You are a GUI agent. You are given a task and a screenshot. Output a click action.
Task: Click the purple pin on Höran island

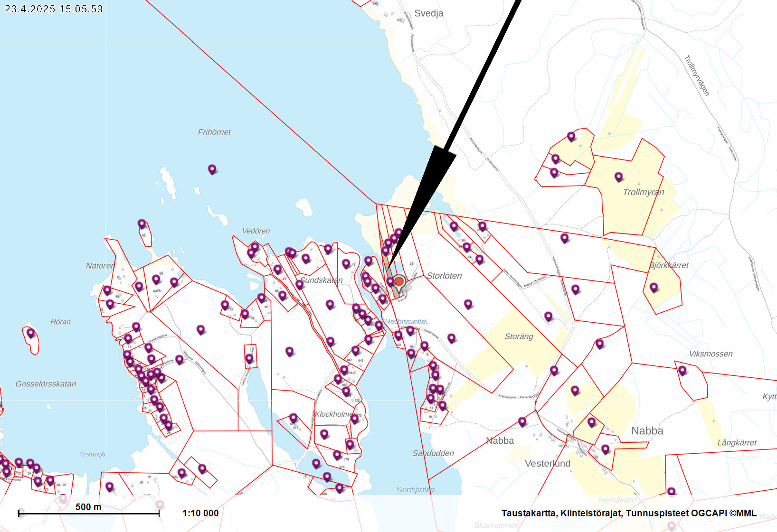[31, 333]
